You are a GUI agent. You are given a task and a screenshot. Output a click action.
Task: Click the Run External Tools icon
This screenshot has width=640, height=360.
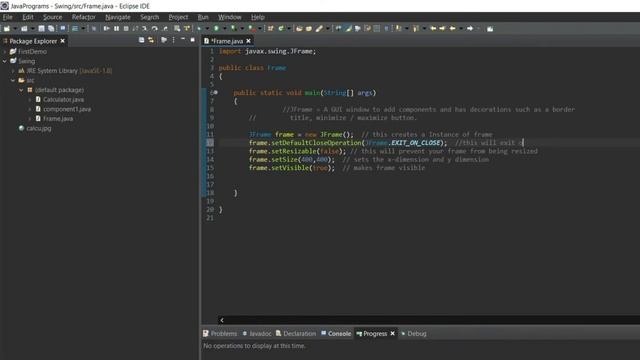(251, 29)
